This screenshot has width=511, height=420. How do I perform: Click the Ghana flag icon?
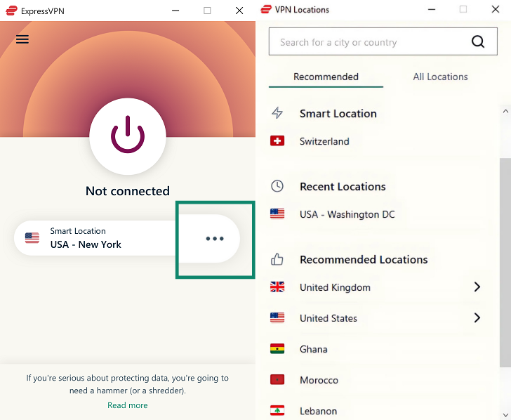pyautogui.click(x=277, y=349)
